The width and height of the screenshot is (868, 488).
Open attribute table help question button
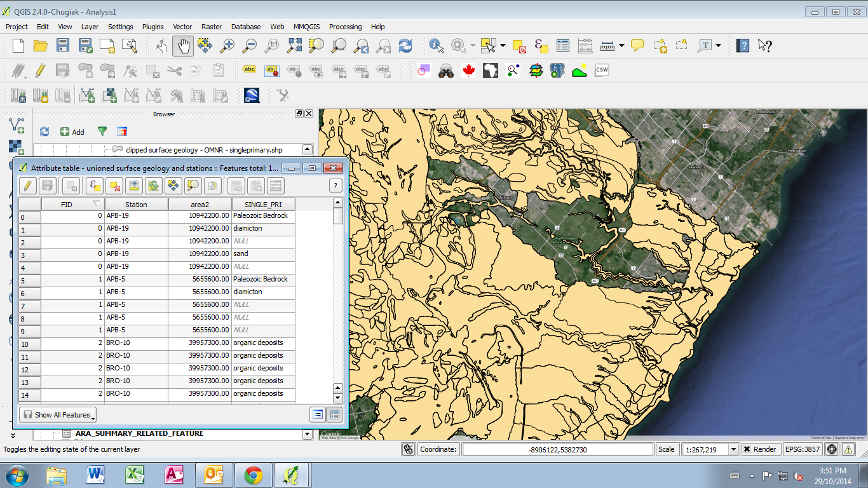coord(336,186)
